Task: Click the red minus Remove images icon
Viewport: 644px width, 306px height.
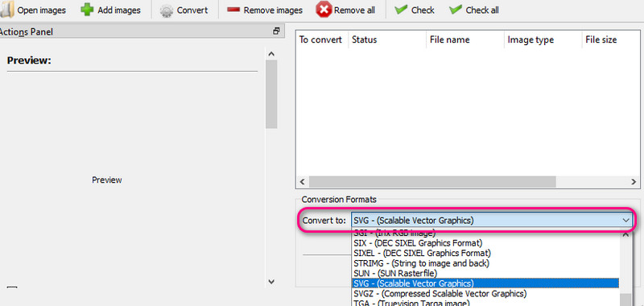Action: click(233, 10)
